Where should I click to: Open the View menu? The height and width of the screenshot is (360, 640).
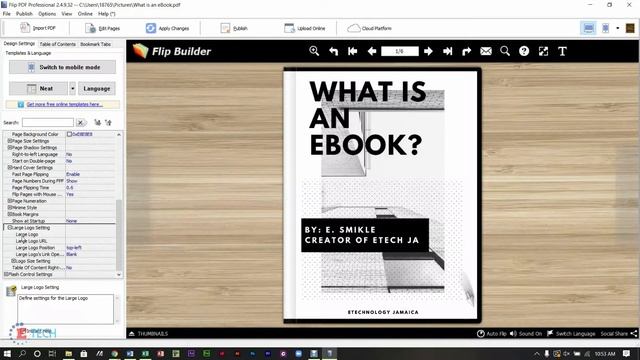point(67,13)
